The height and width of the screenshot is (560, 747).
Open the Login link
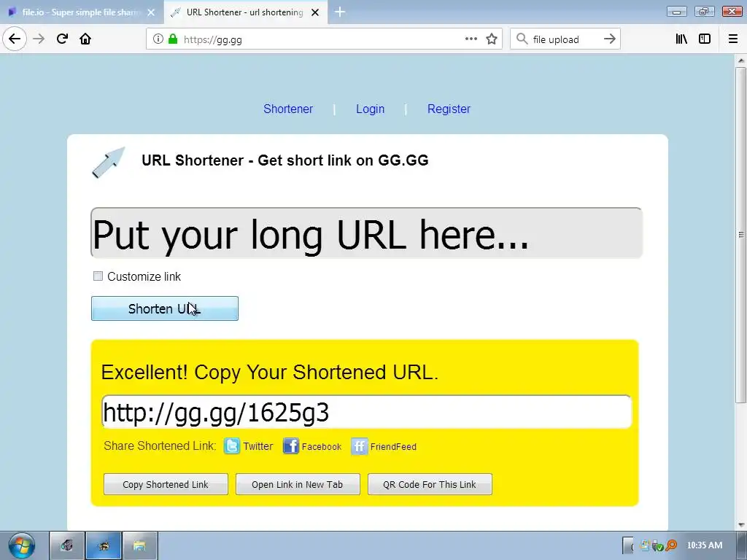pos(370,109)
